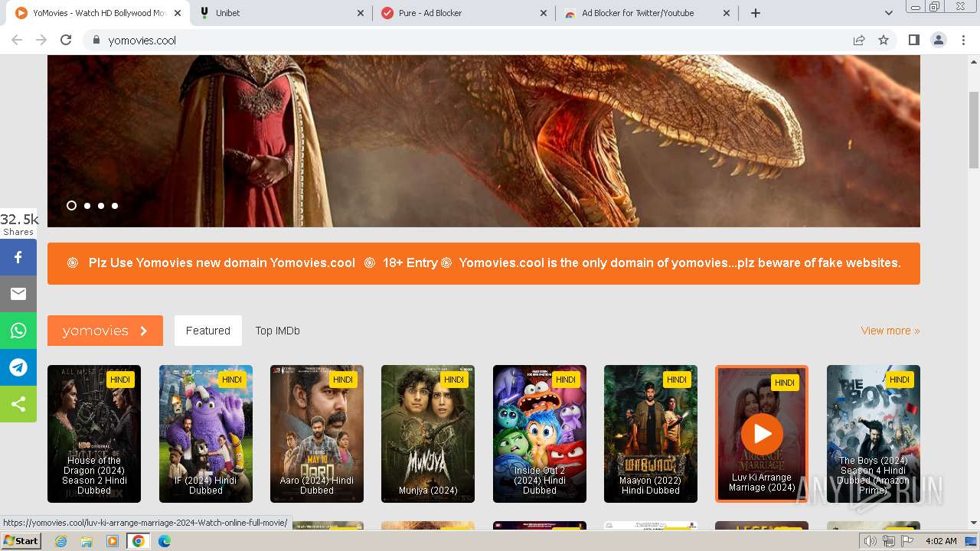Open the Yomovies new domain notice link
Screen dimensions: 980x551
click(x=222, y=262)
